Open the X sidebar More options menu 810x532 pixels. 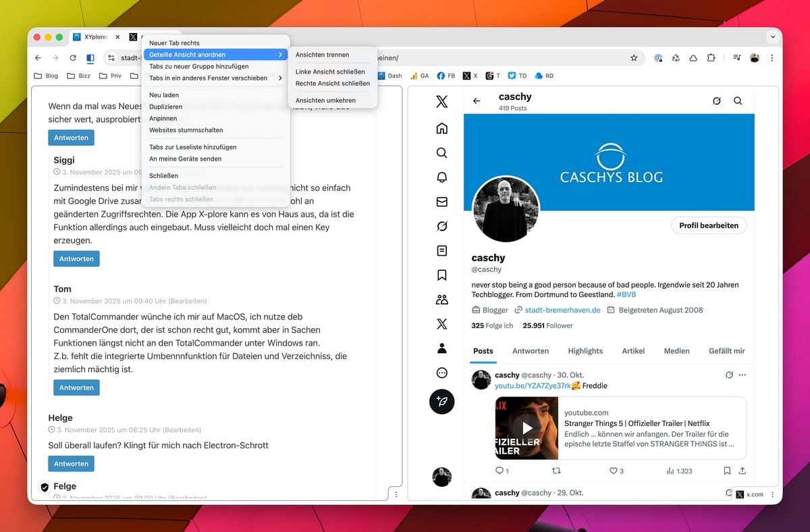[441, 373]
